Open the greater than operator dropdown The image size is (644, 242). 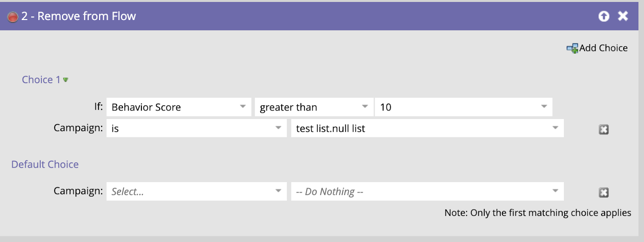[x=314, y=107]
